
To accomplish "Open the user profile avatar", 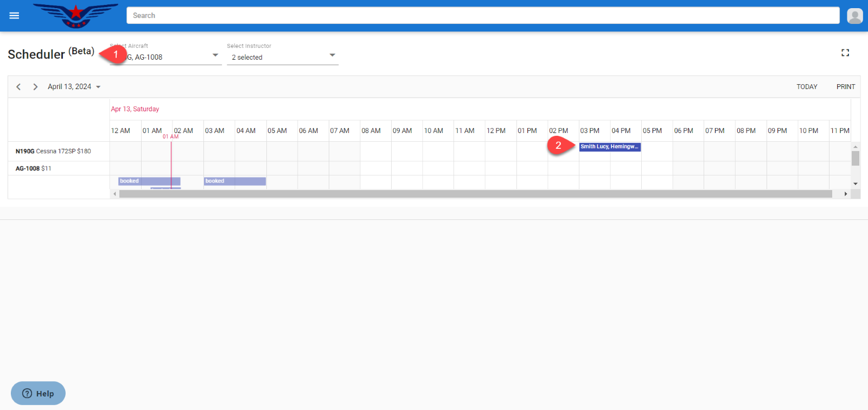I will (854, 16).
